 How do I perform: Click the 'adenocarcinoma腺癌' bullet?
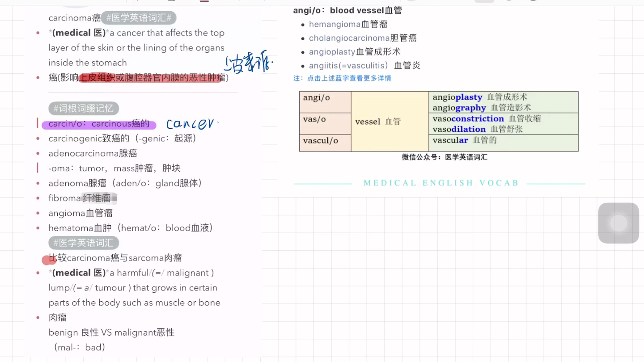pyautogui.click(x=93, y=153)
